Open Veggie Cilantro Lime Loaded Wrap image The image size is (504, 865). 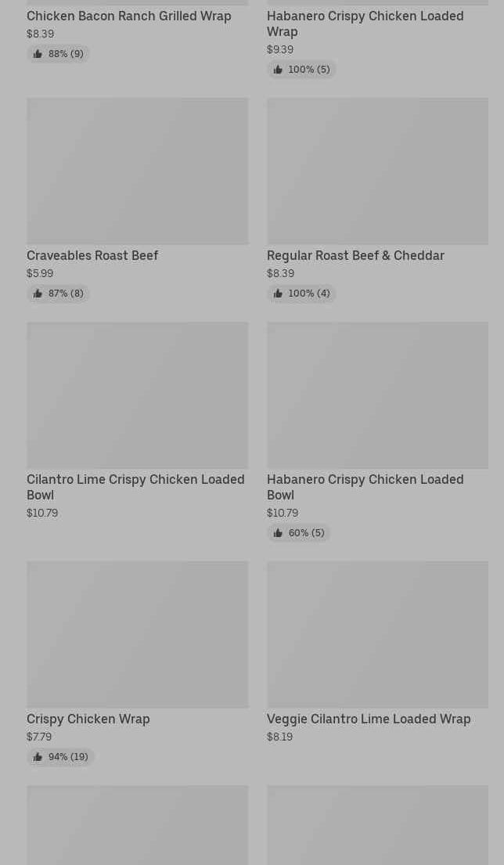tap(377, 634)
